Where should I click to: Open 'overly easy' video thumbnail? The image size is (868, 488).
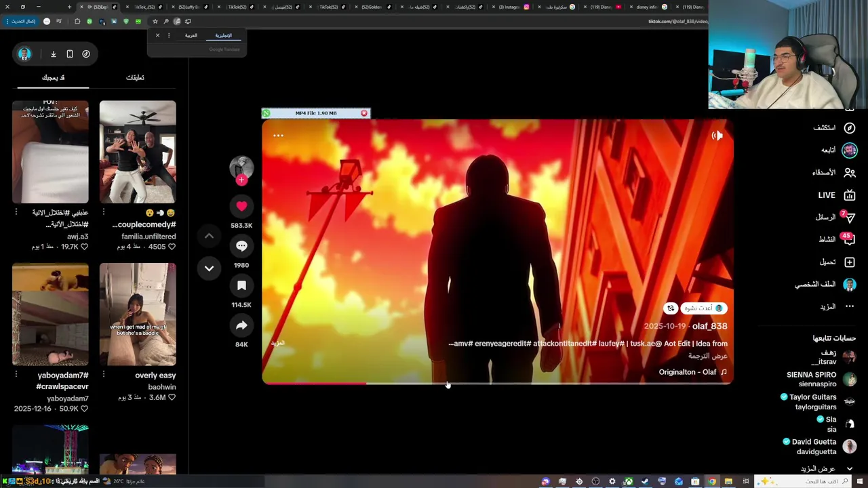point(138,314)
